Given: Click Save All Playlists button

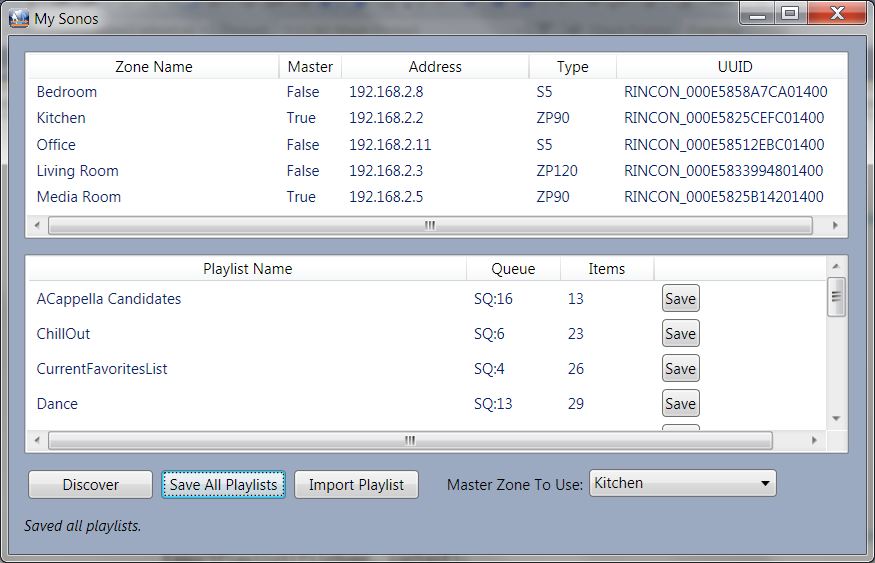Looking at the screenshot, I should tap(223, 484).
